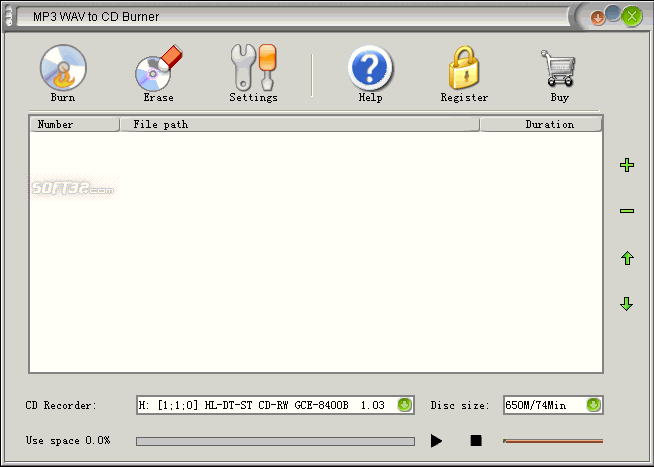Open the Erase disc tool
Screen dimensions: 654x467
click(158, 68)
